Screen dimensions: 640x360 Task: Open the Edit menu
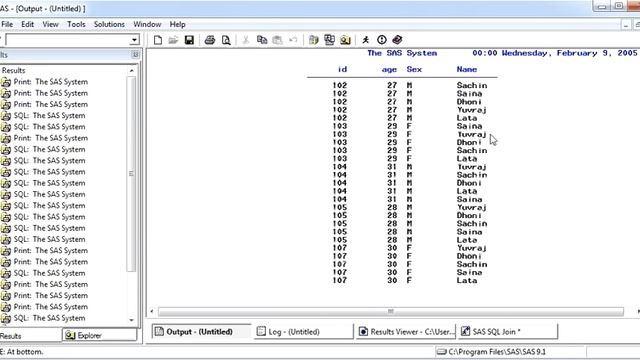pos(27,24)
